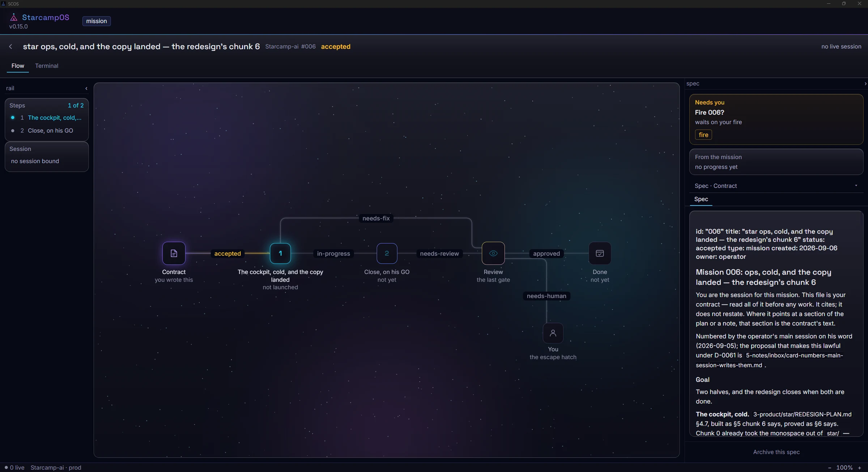
Task: Open the Review eye node
Action: pos(493,253)
